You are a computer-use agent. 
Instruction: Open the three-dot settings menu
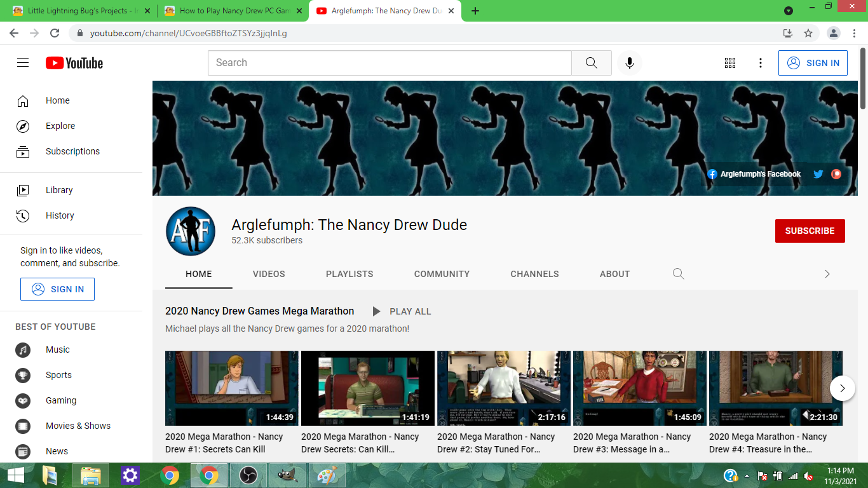(761, 63)
